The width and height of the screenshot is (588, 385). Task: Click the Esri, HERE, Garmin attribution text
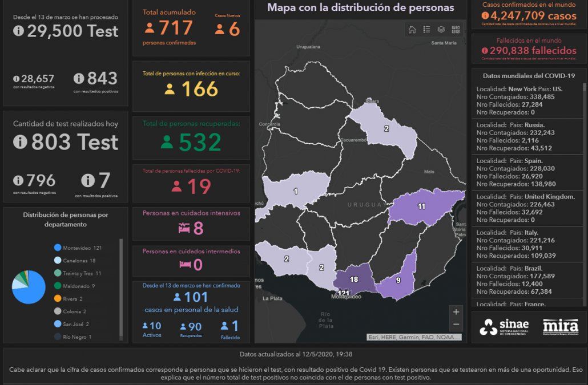point(414,337)
